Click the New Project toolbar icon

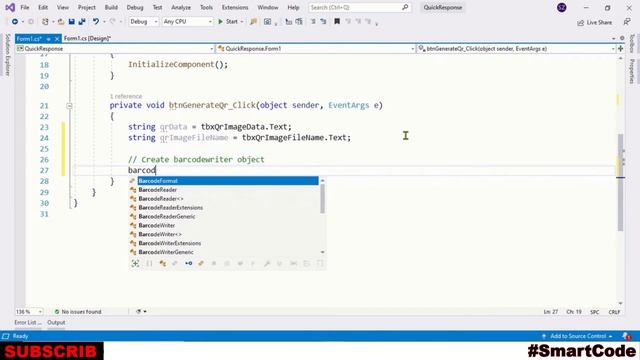pos(45,22)
